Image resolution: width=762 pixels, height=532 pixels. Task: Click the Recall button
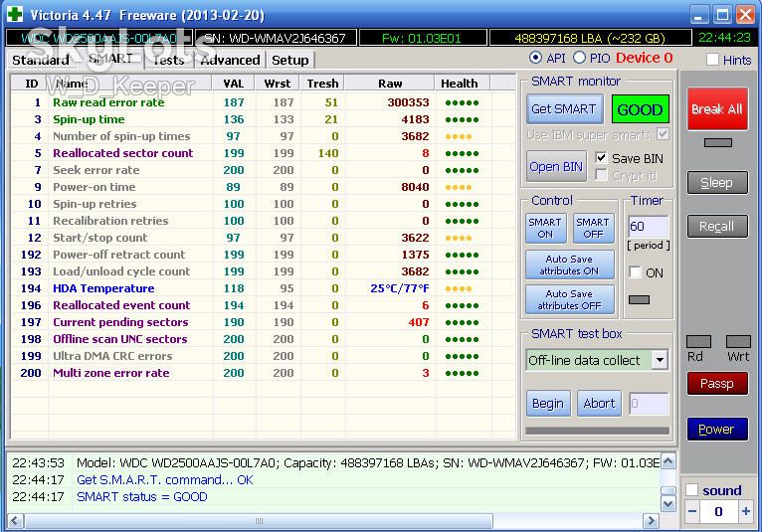point(717,227)
